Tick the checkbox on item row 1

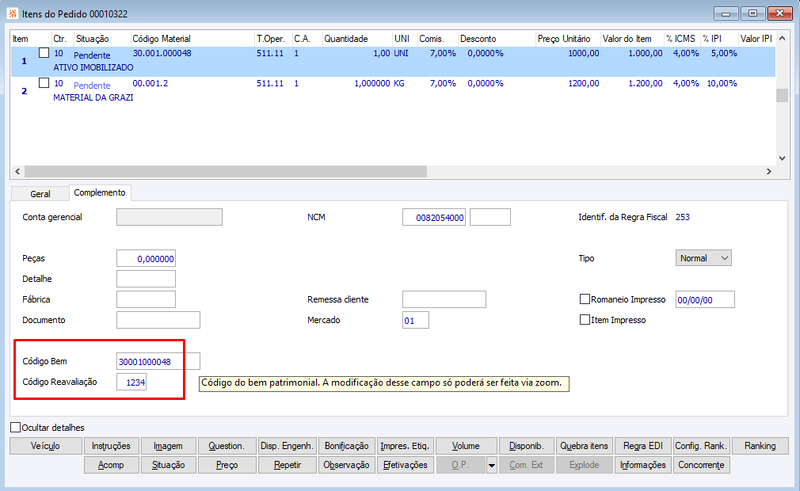click(44, 53)
